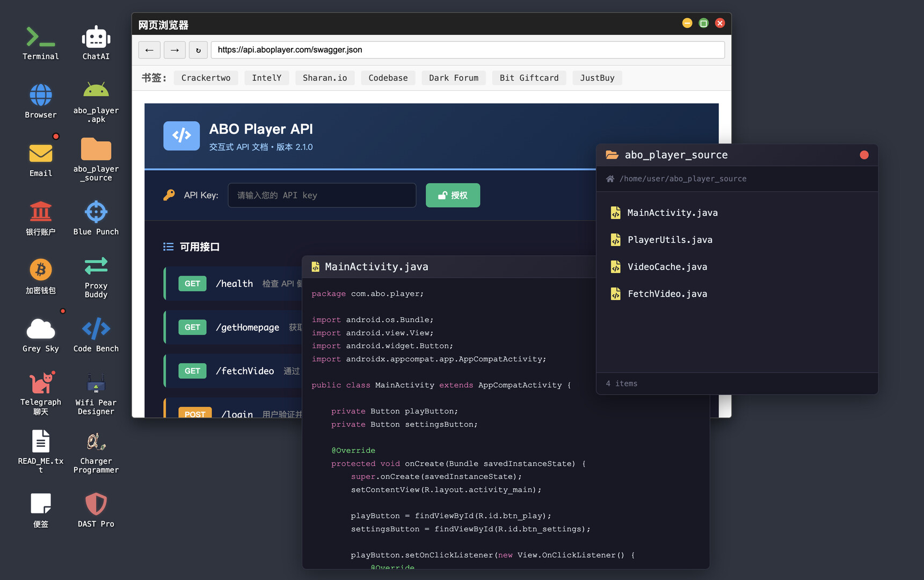The height and width of the screenshot is (580, 924).
Task: Expand the POST /login endpoint row
Action: pos(234,408)
